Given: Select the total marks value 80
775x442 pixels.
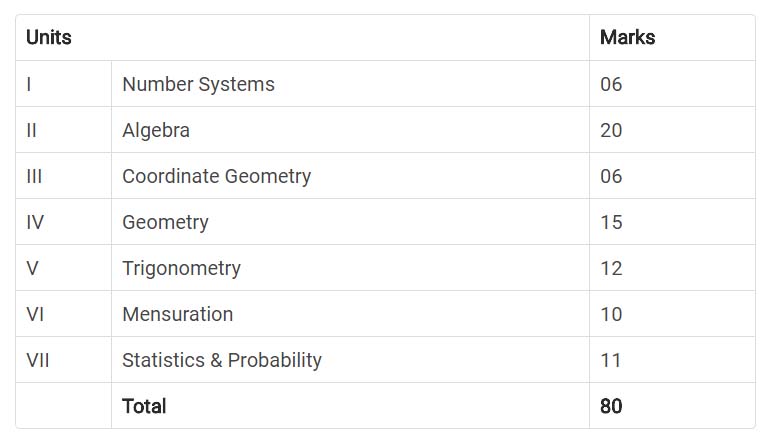Looking at the screenshot, I should coord(611,406).
